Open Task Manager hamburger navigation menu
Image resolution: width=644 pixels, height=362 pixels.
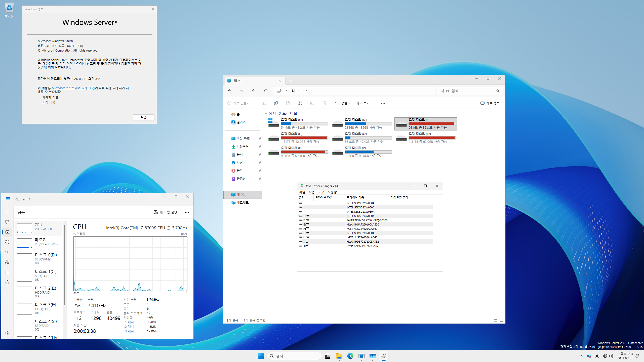[x=7, y=212]
